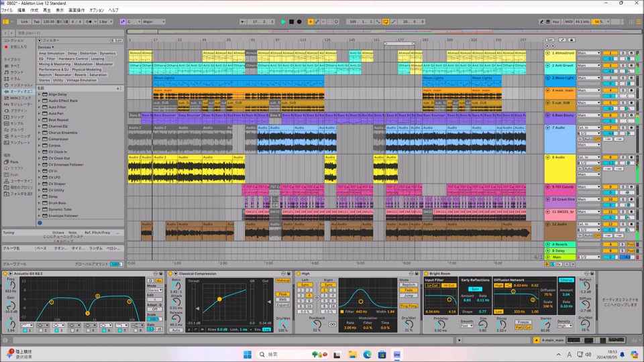The height and width of the screenshot is (362, 644).
Task: Expand Align Delay in device list
Action: [x=40, y=95]
